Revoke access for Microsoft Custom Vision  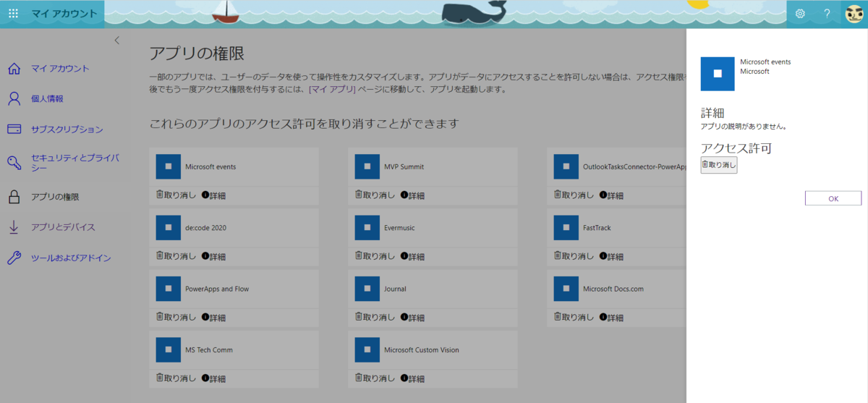click(375, 378)
